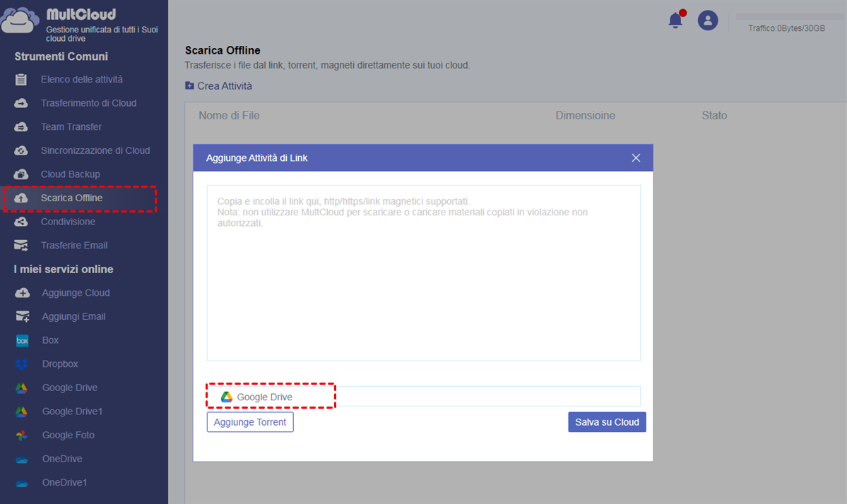847x504 pixels.
Task: Go to Team Transfer
Action: (71, 127)
